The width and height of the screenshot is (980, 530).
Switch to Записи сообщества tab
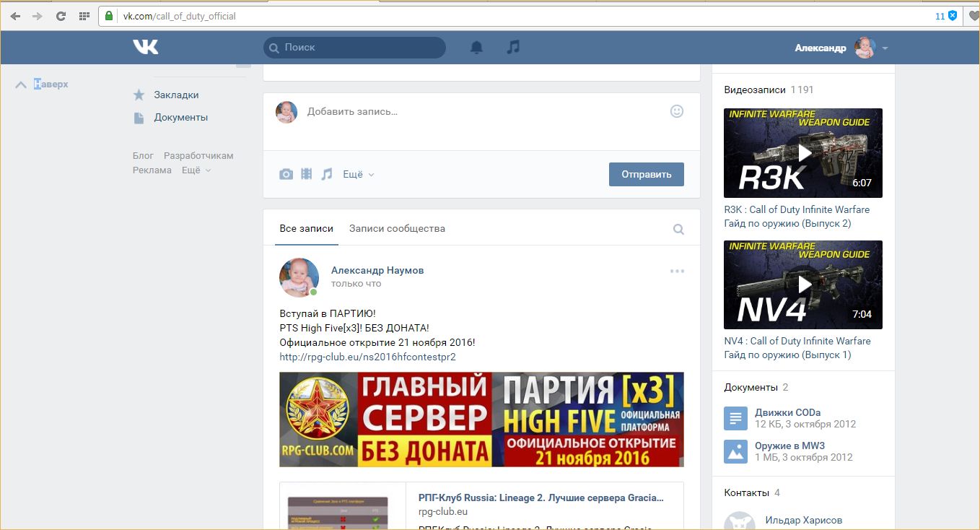pos(397,228)
